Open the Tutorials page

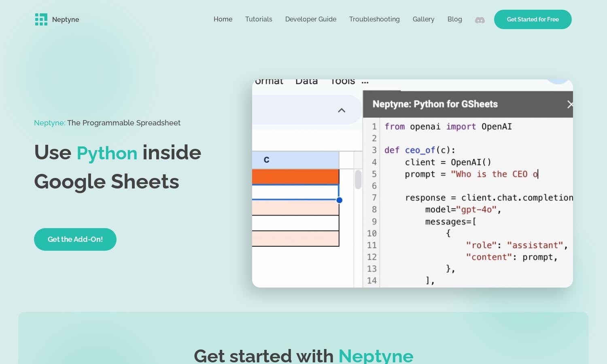tap(259, 19)
